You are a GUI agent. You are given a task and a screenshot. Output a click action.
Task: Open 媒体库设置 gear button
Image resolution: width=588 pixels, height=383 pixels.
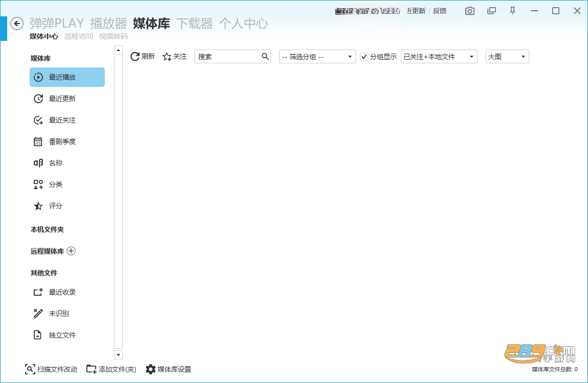[x=168, y=369]
